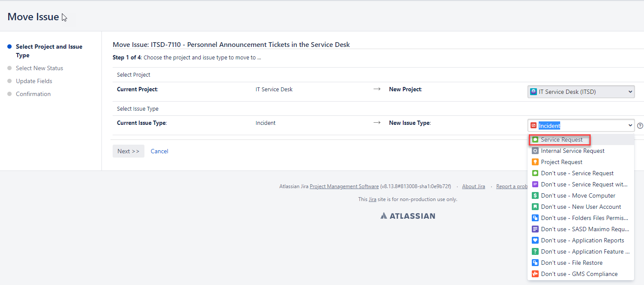Open the Project Management Software link
This screenshot has height=285, width=644.
tap(344, 186)
